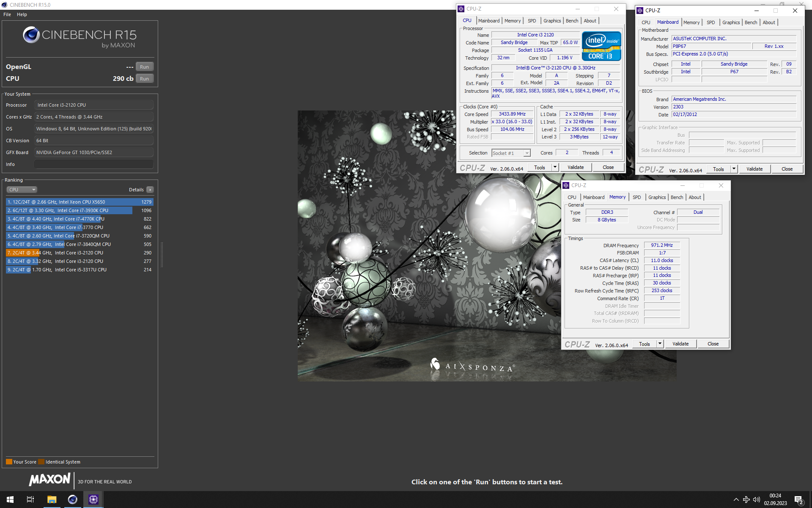Click Identical System legend swatch

point(41,462)
